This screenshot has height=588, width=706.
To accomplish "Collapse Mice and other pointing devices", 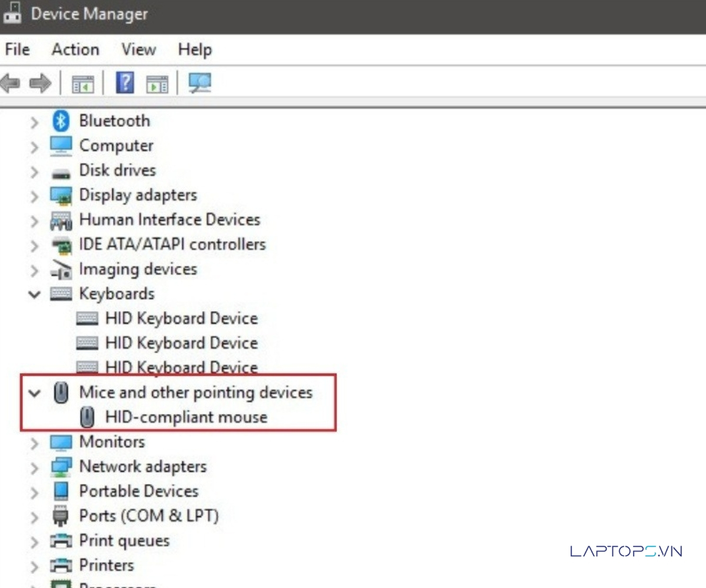I will tap(35, 393).
